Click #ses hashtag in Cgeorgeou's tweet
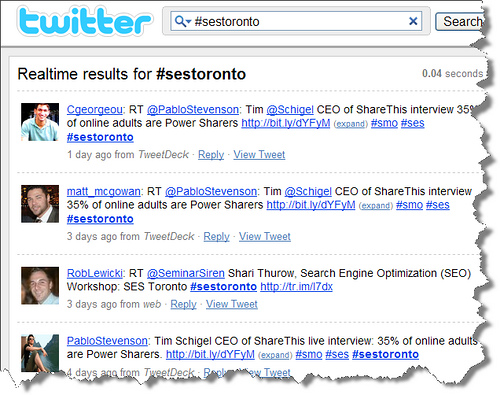 click(413, 123)
